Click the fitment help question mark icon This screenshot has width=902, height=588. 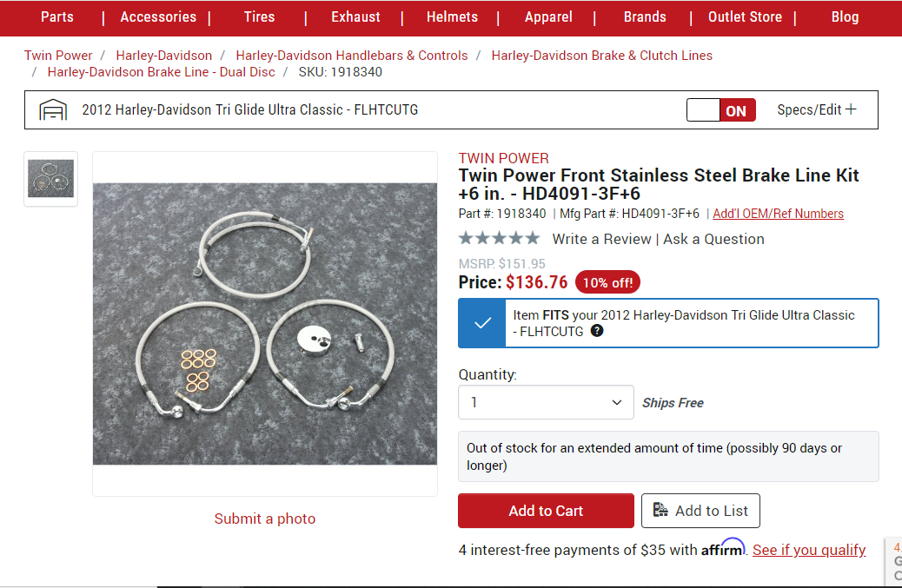point(597,331)
